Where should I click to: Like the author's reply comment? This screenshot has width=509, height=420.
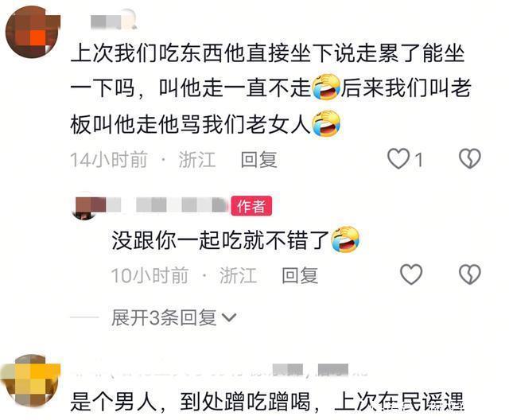(411, 274)
